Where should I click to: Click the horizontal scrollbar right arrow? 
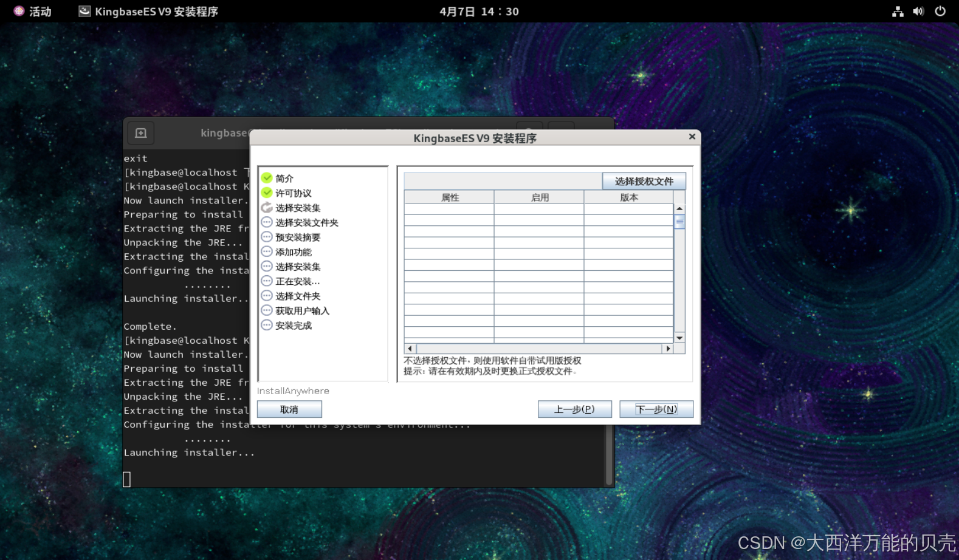pyautogui.click(x=668, y=349)
